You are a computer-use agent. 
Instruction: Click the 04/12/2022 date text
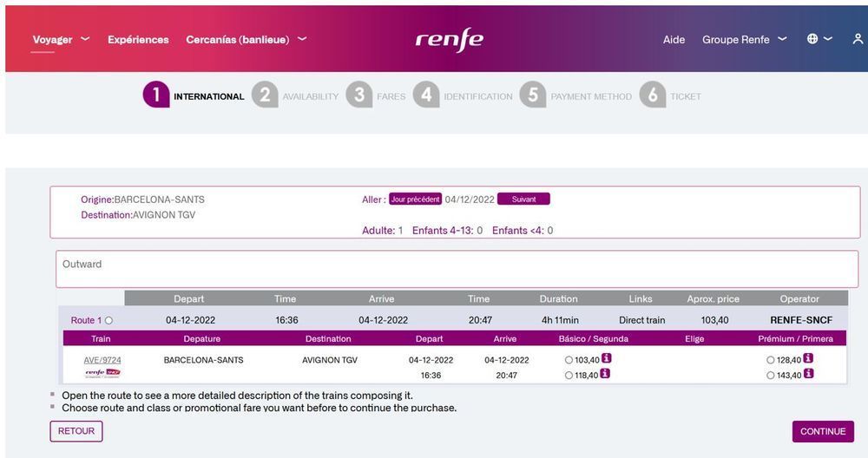tap(470, 200)
